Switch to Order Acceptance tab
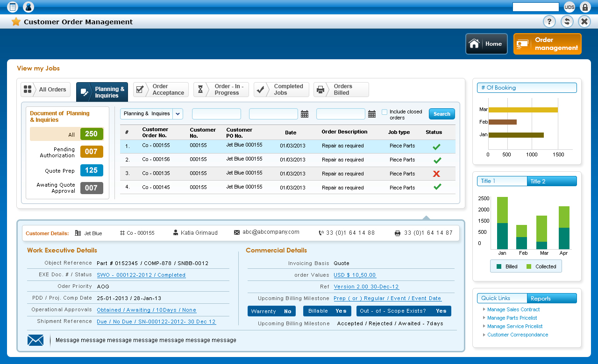 click(x=161, y=90)
